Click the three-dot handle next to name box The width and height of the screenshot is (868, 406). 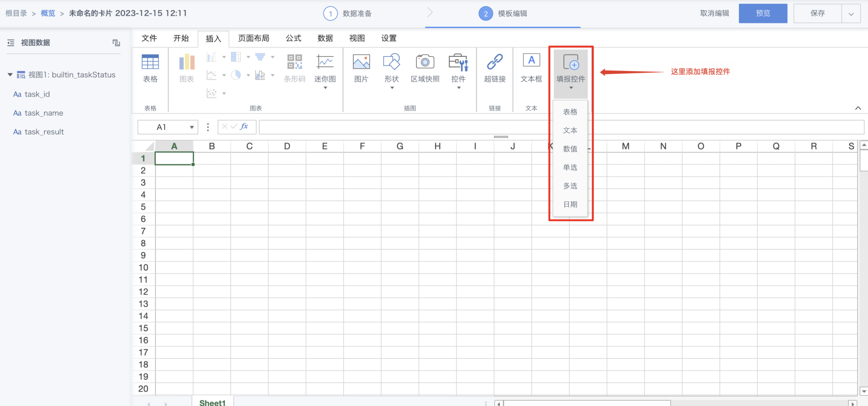point(208,127)
